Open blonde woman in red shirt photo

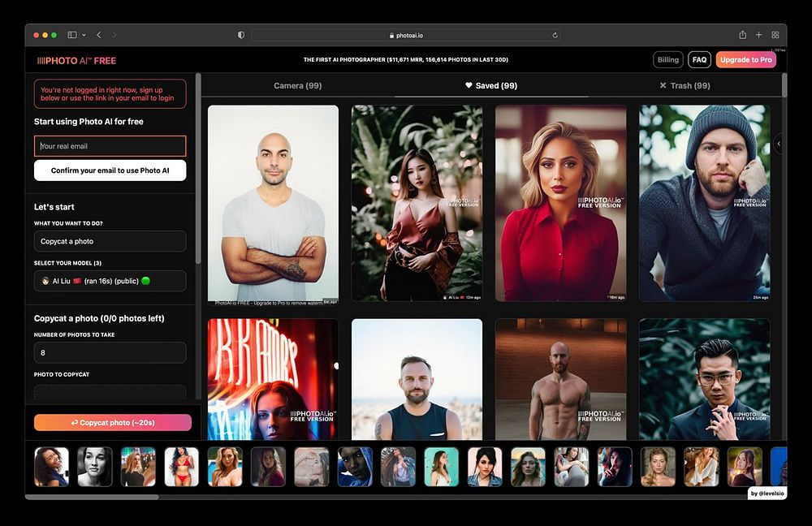(x=561, y=203)
